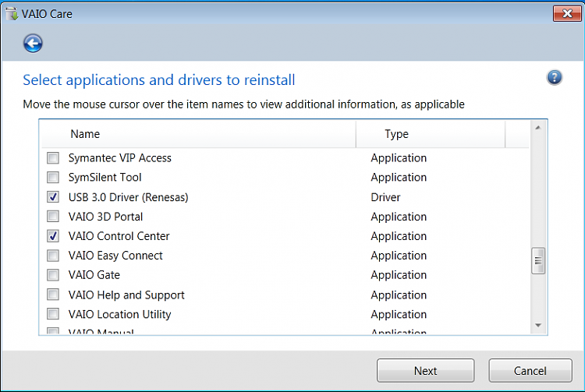Click the blue back arrow icon

pos(33,44)
